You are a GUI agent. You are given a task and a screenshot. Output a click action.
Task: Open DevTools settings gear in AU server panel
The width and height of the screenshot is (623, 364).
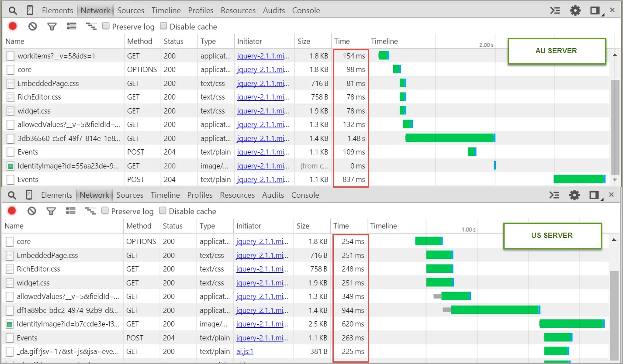(x=575, y=10)
